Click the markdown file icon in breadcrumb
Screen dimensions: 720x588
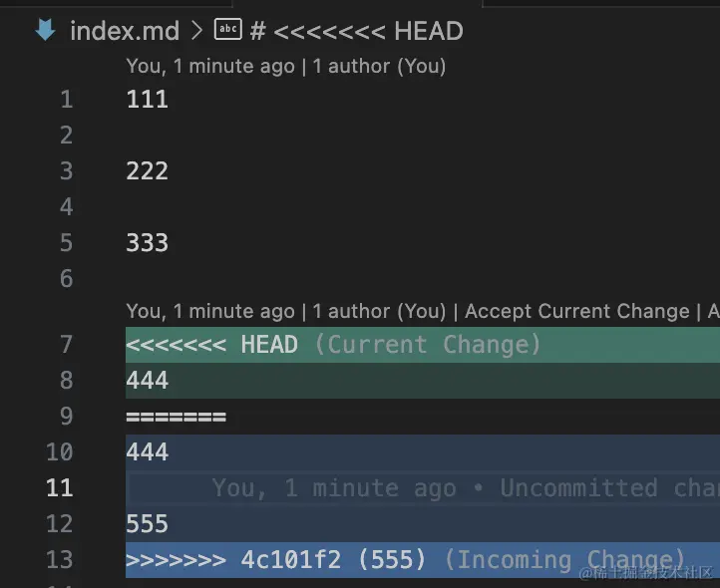tap(45, 30)
